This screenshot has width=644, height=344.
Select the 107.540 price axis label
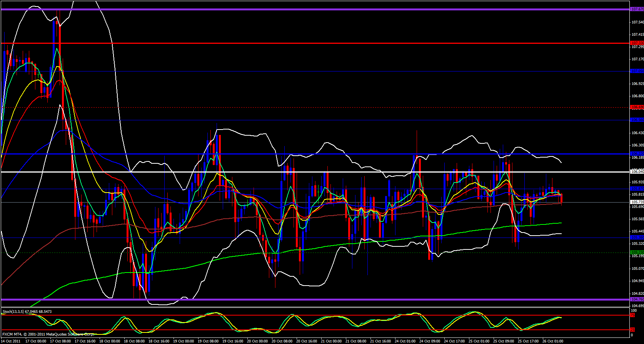point(637,22)
